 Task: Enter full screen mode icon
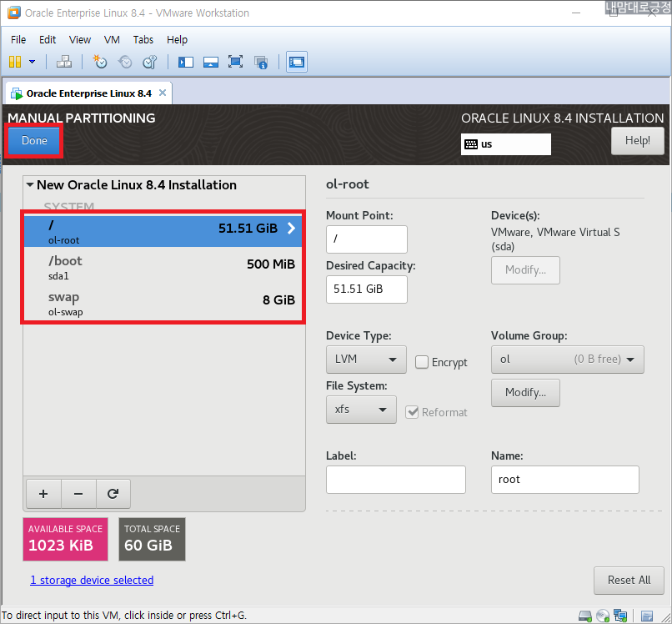pos(236,62)
